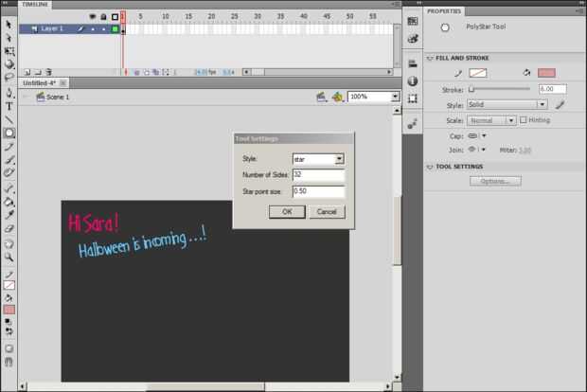This screenshot has height=392, width=587.
Task: Click OK in Tool Settings dialog
Action: tap(287, 212)
